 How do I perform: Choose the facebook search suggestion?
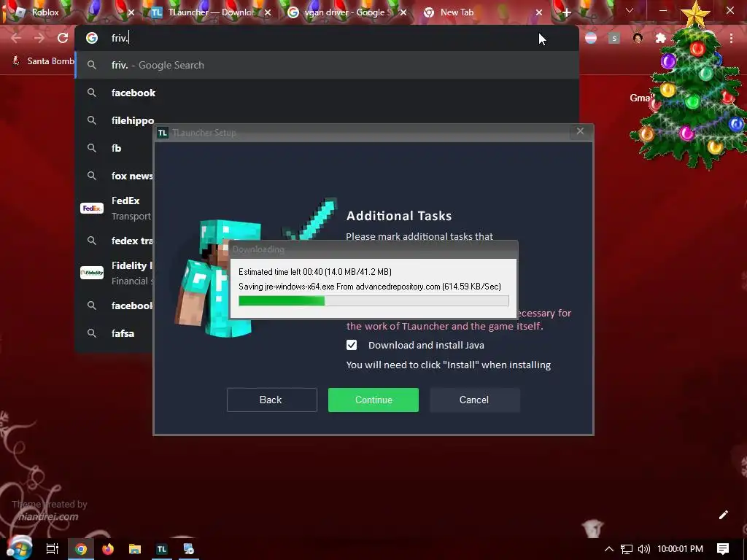pyautogui.click(x=326, y=93)
